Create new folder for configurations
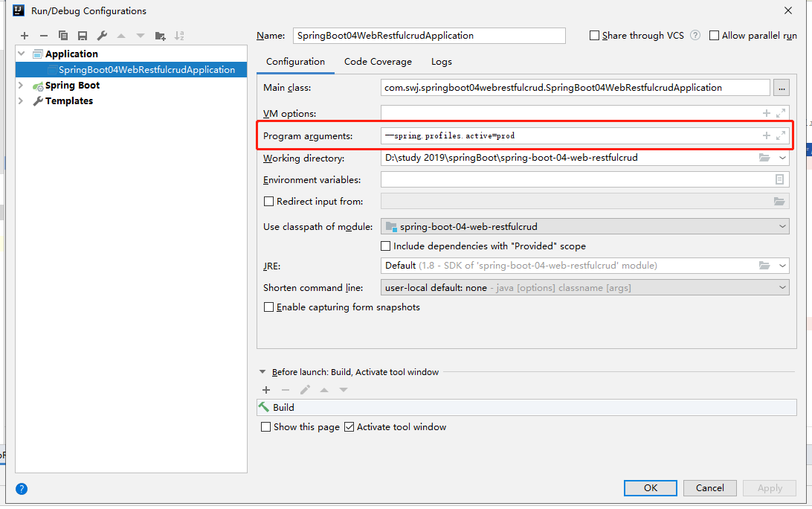 (x=160, y=36)
